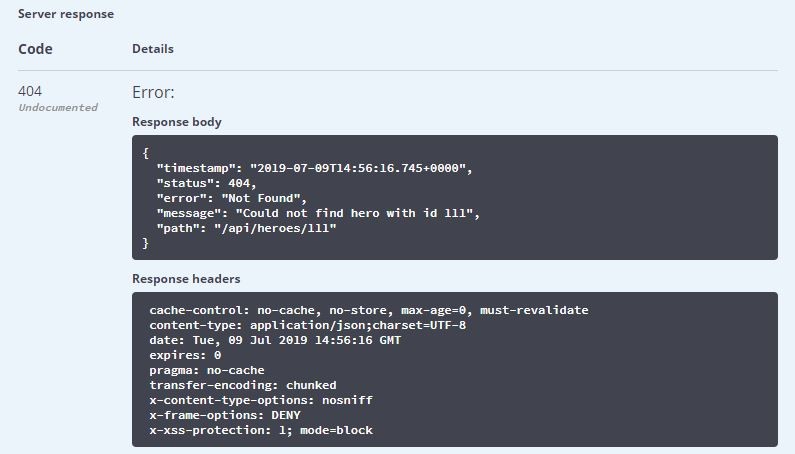Click the "path": "/api/heroes/111" line
The image size is (795, 454).
(x=246, y=228)
